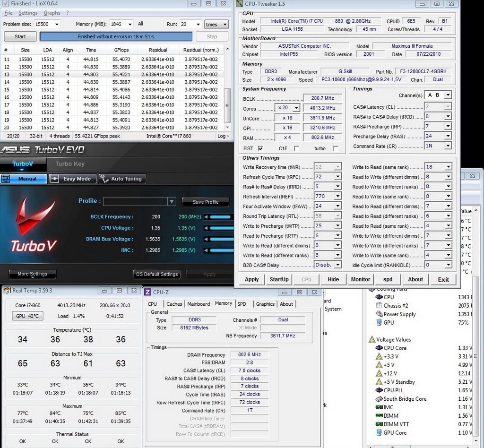Open the Command Rate (CR) dropdown
The height and width of the screenshot is (448, 484).
pos(448,146)
